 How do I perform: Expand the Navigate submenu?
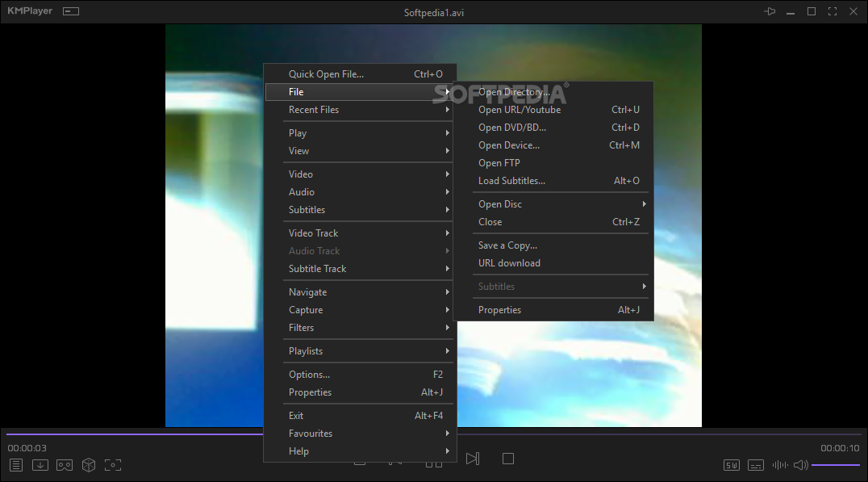click(360, 292)
